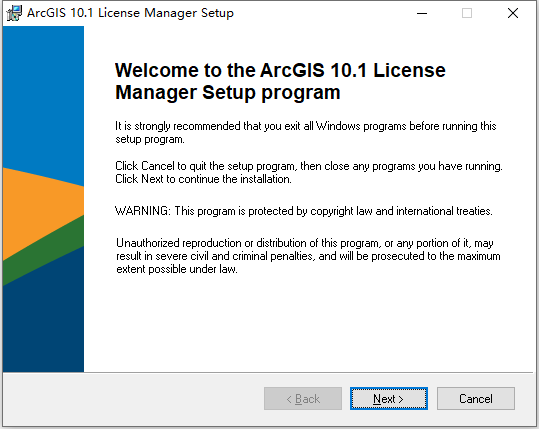Click the disabled maximize box

(466, 13)
